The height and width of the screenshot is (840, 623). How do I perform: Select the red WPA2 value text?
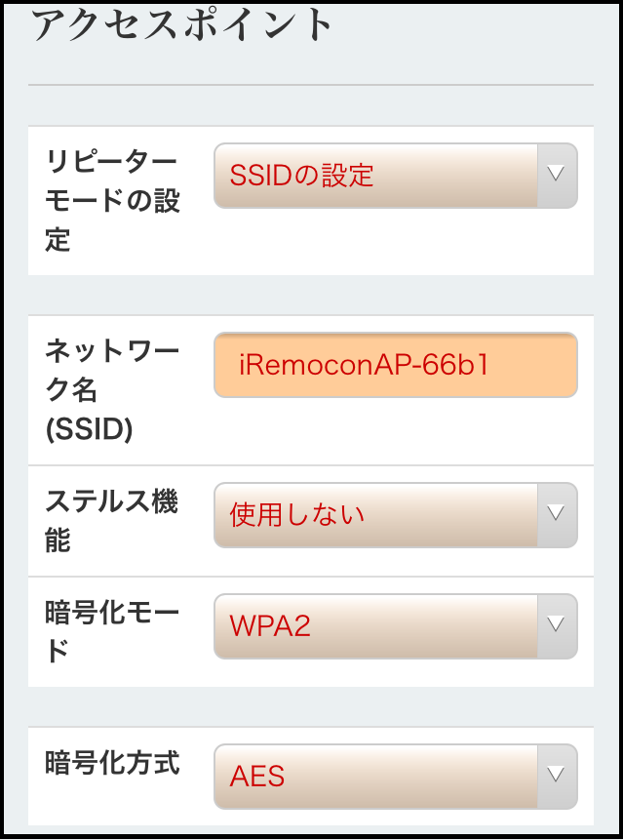coord(270,626)
